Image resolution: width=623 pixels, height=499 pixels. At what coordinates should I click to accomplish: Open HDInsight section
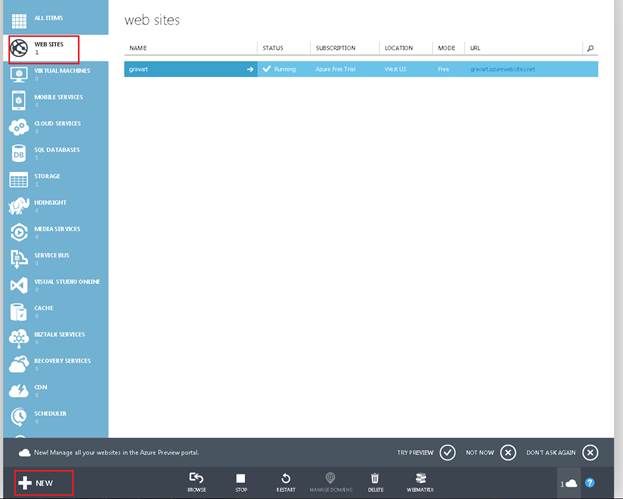tap(56, 206)
